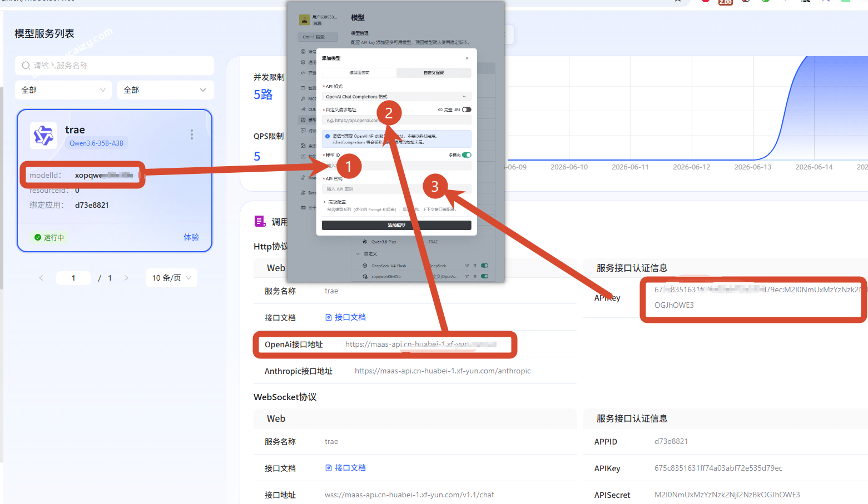Click the 模型服务列表 heading

[x=44, y=34]
